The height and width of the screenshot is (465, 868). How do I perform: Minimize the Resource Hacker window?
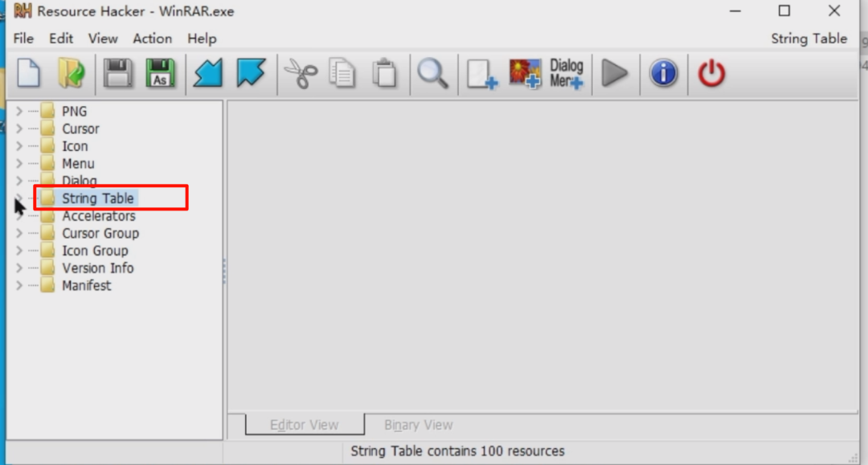click(x=735, y=10)
